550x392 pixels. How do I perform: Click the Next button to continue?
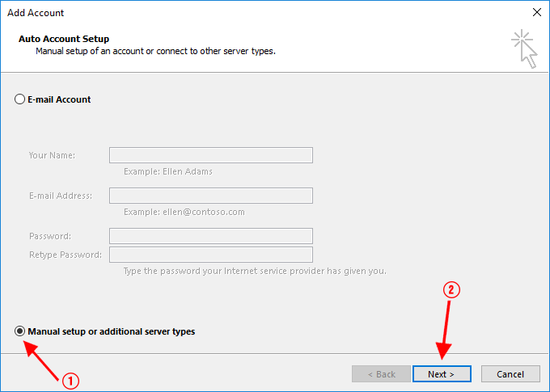(x=442, y=374)
